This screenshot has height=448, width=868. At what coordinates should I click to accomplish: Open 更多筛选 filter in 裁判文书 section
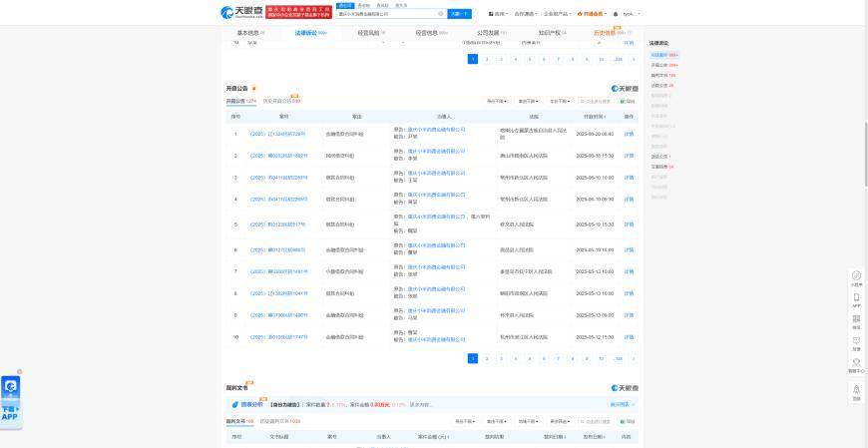[x=561, y=421]
